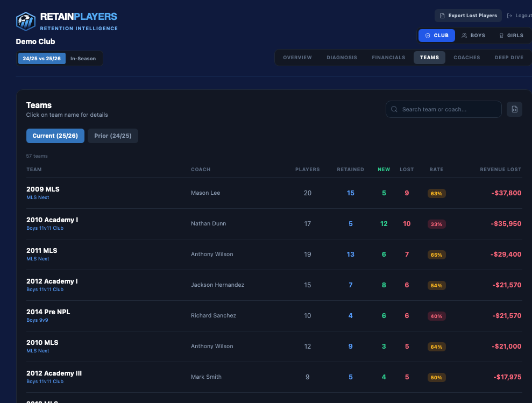Image resolution: width=532 pixels, height=403 pixels.
Task: Go to the Coaches tab
Action: [x=466, y=58]
